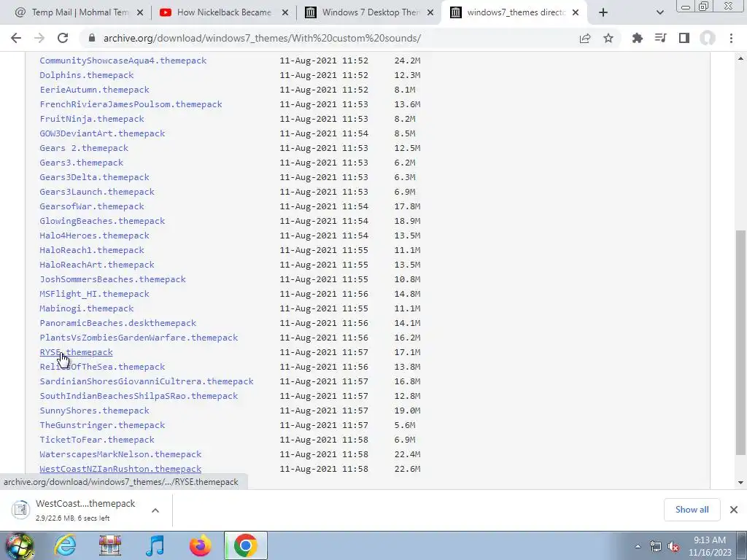Open the Windows Start orb
Screen dimensions: 747x560
[19, 545]
